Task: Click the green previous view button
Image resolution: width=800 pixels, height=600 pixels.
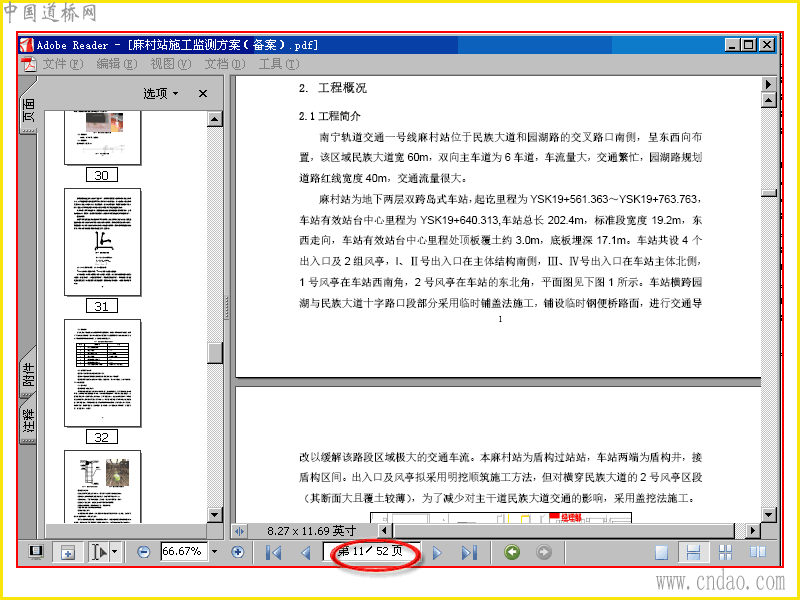Action: click(x=512, y=552)
